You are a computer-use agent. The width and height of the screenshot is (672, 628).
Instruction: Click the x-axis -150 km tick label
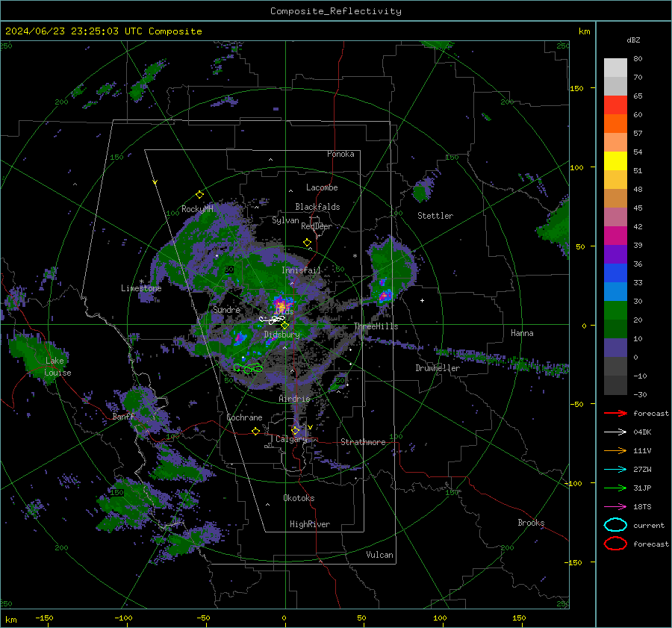(44, 618)
